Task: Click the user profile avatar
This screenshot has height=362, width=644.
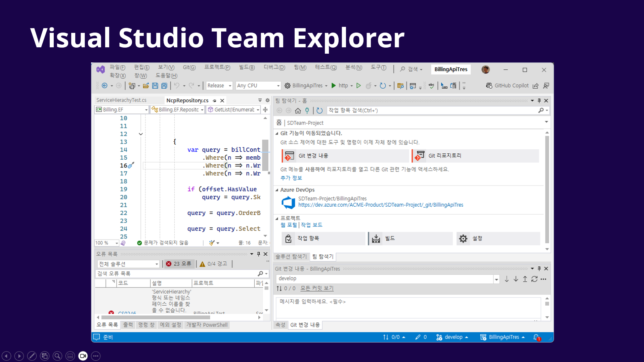Action: click(485, 69)
